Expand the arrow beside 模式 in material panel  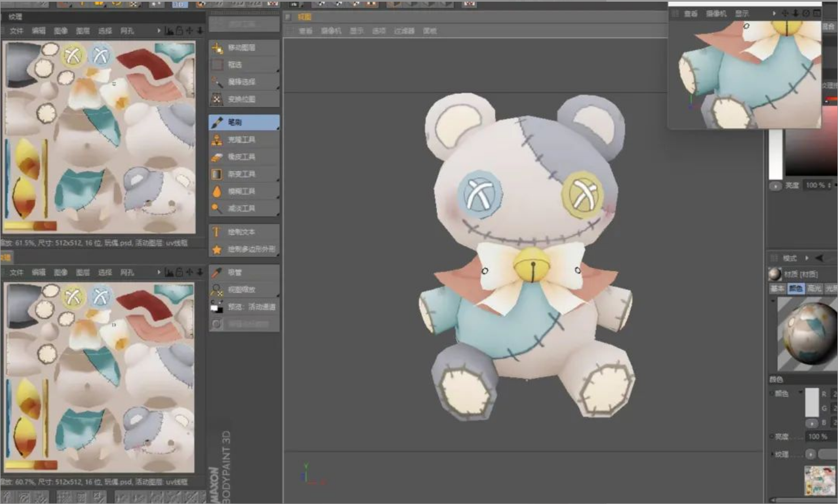click(807, 258)
